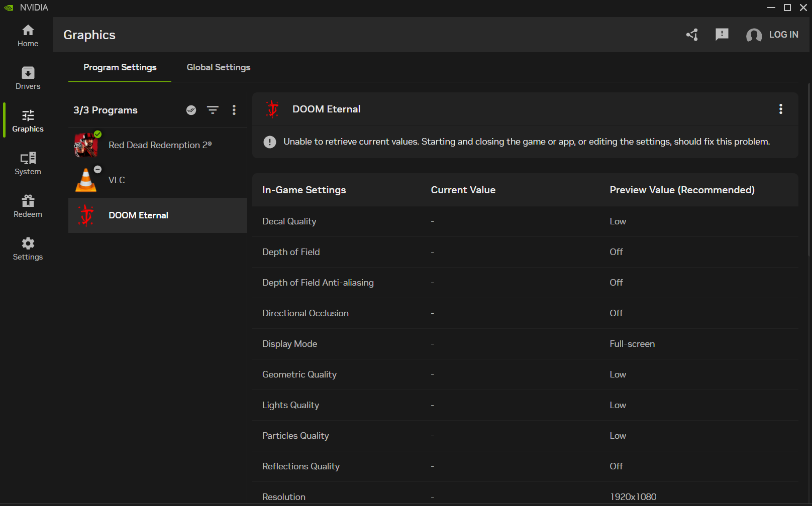This screenshot has width=812, height=506.
Task: Switch to Global Settings tab
Action: (218, 67)
